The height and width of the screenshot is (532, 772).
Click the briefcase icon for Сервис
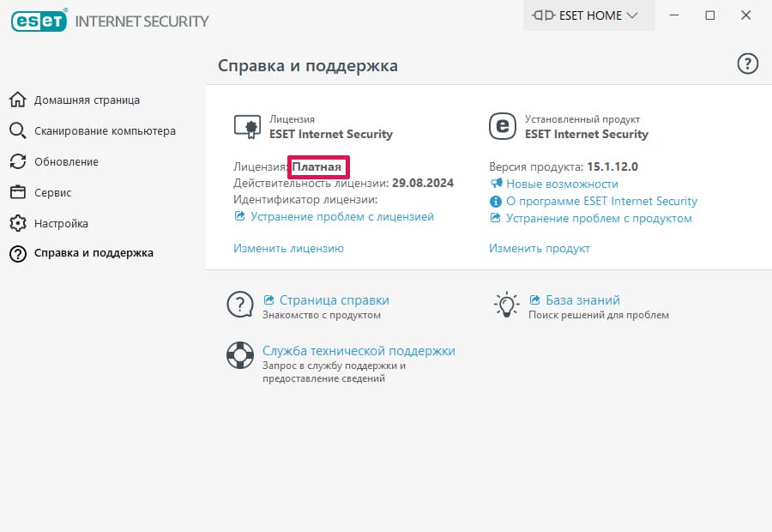[18, 192]
